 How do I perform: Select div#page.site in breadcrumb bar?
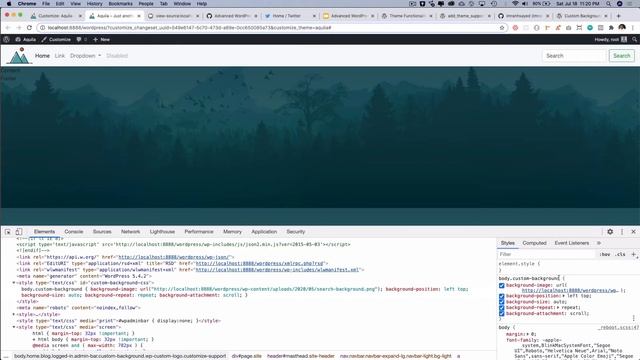[247, 356]
